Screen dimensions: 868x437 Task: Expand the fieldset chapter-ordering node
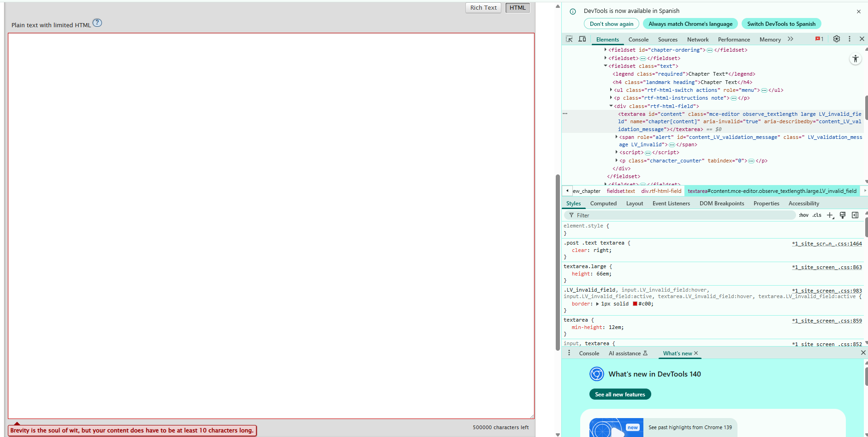(x=606, y=50)
